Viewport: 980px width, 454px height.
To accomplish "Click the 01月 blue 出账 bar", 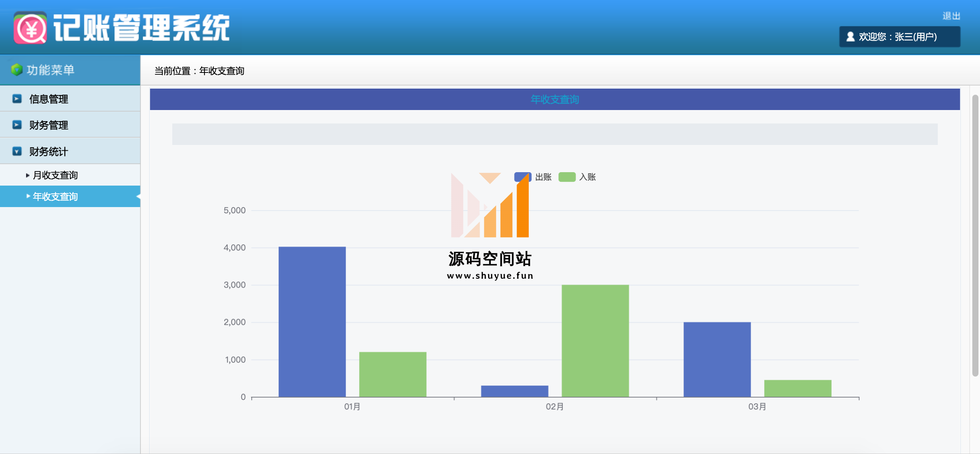I will click(x=312, y=321).
